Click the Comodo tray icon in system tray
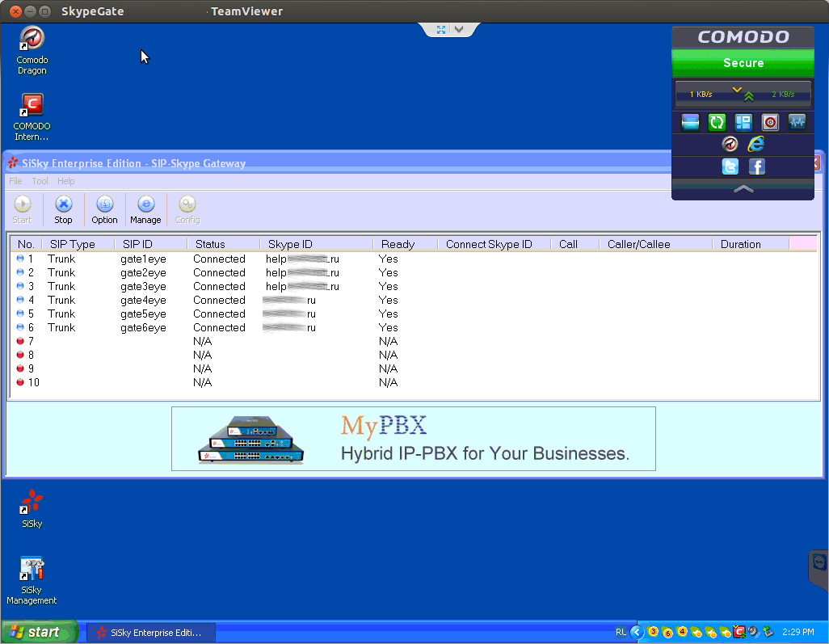This screenshot has height=644, width=829. click(739, 632)
